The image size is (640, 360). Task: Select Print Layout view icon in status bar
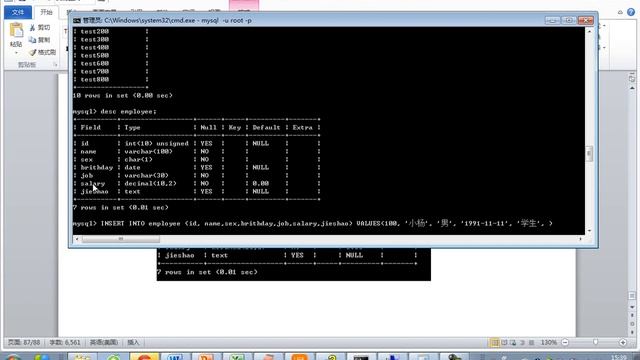(494, 342)
